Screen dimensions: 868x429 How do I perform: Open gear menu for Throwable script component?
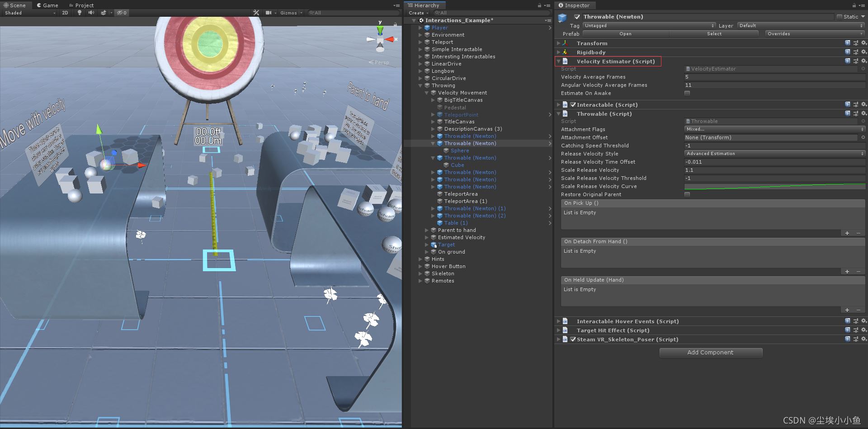863,113
